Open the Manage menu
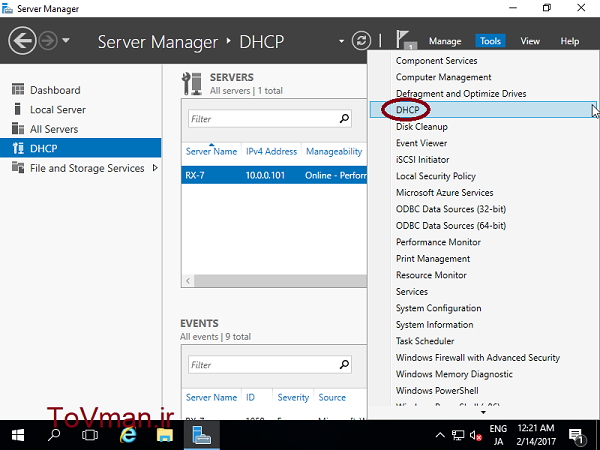Viewport: 600px width, 450px height. 445,41
